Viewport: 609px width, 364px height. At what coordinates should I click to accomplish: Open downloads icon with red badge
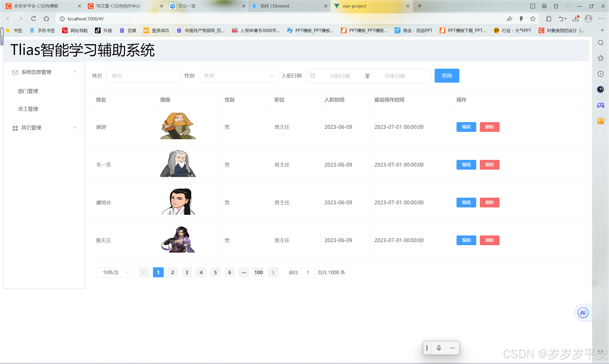[x=576, y=19]
